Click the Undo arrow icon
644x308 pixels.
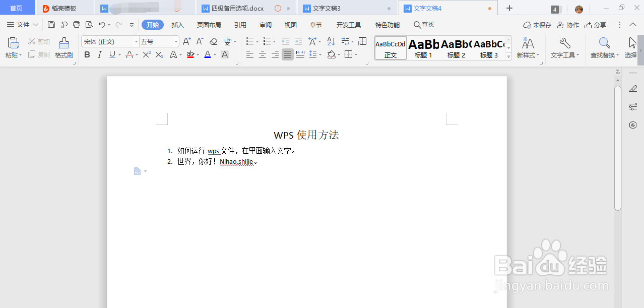pyautogui.click(x=102, y=25)
